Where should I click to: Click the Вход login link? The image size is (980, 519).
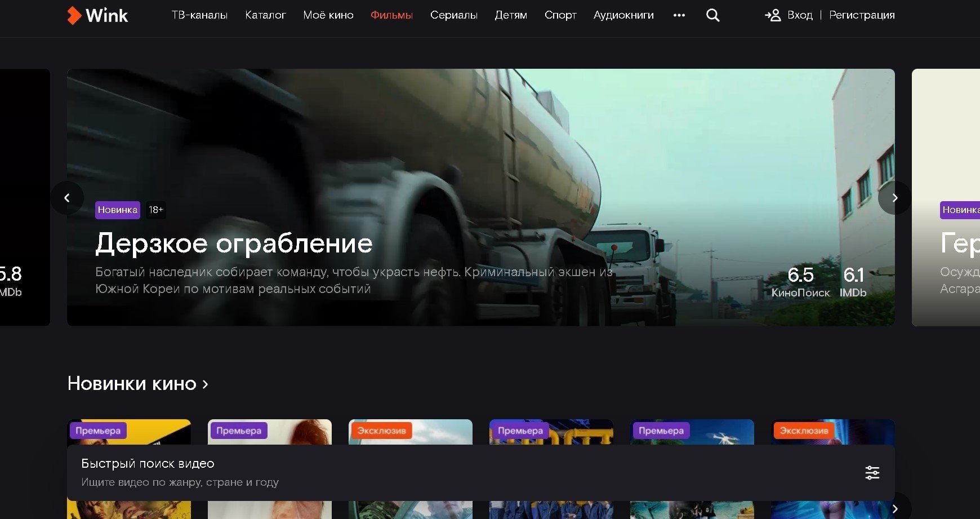(x=800, y=15)
